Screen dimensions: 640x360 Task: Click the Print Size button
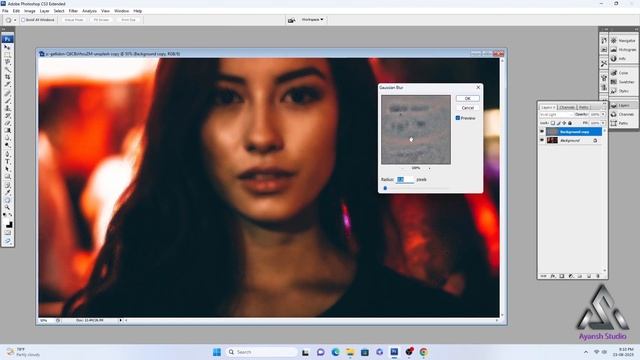(128, 20)
